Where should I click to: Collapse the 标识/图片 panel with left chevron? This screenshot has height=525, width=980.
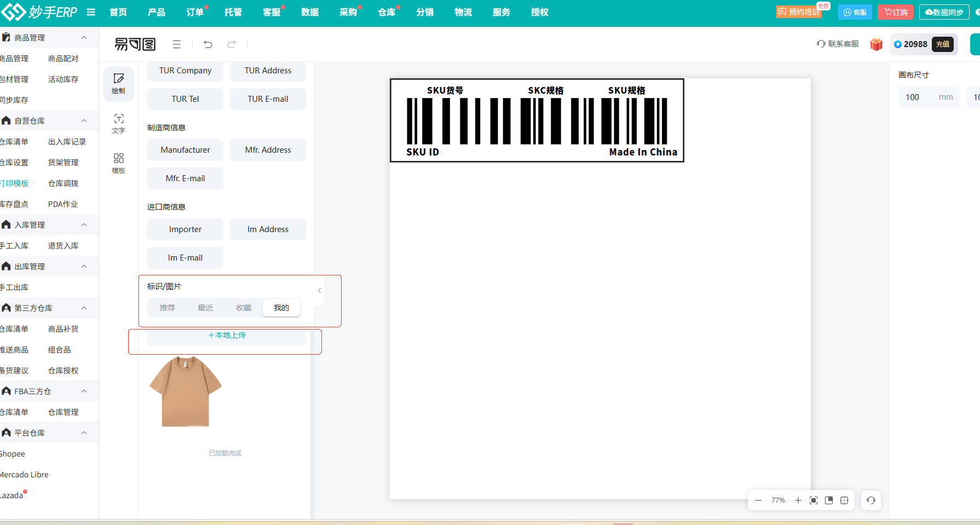coord(319,291)
